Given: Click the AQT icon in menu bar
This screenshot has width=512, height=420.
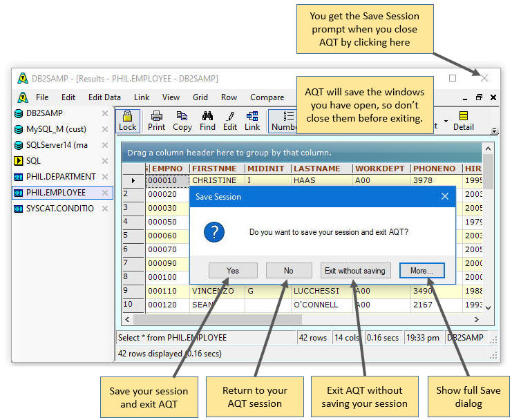Looking at the screenshot, I should 23,97.
